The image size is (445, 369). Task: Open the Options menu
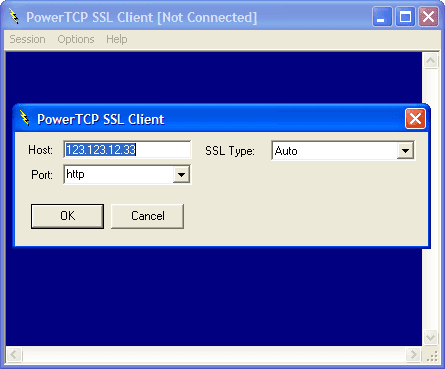pos(76,39)
